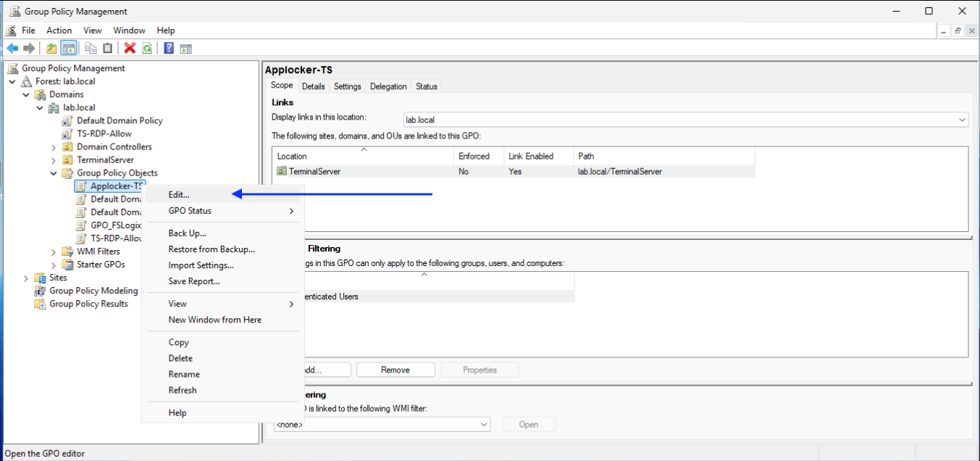Collapse the Domains tree node

(x=26, y=94)
